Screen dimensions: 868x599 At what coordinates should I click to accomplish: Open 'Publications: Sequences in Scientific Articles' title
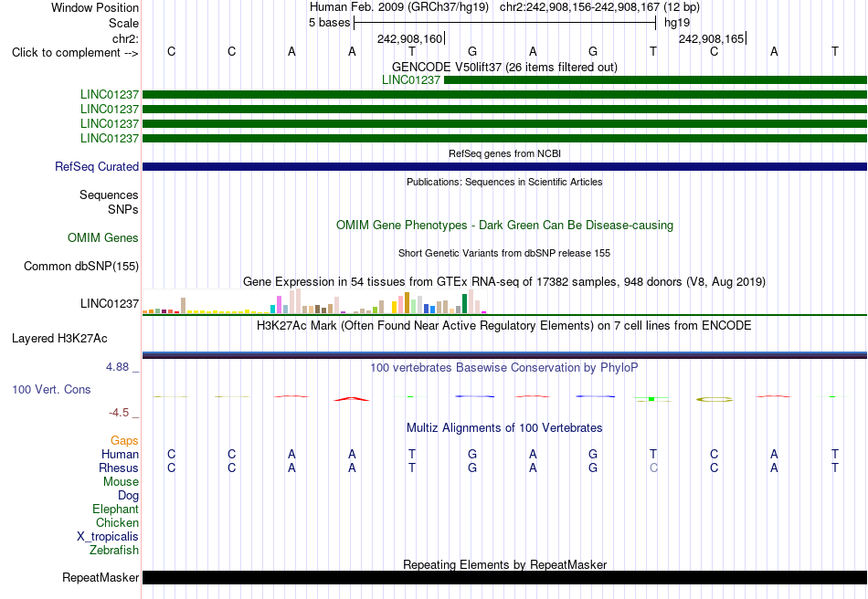504,182
